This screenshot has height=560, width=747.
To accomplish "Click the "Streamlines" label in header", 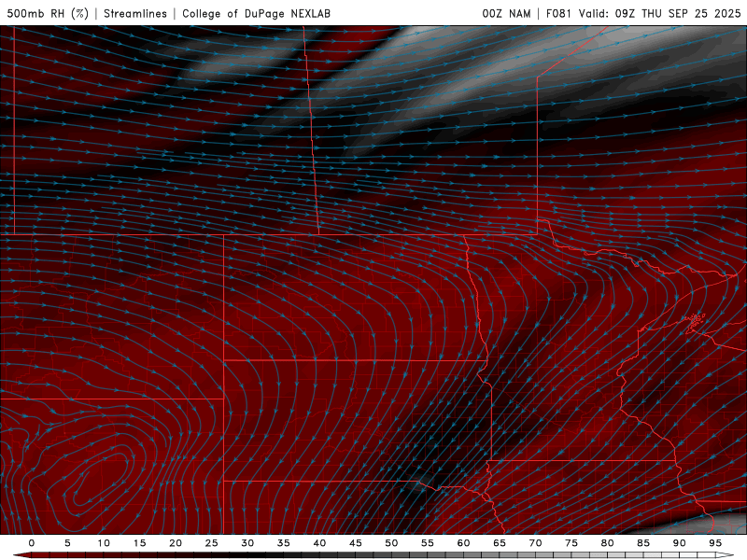I will (x=135, y=13).
